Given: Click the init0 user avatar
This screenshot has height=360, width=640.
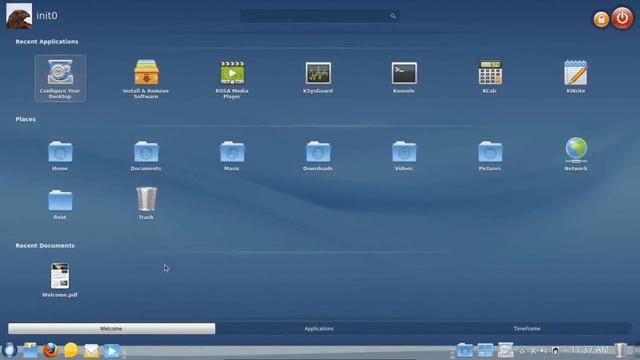Looking at the screenshot, I should 19,16.
